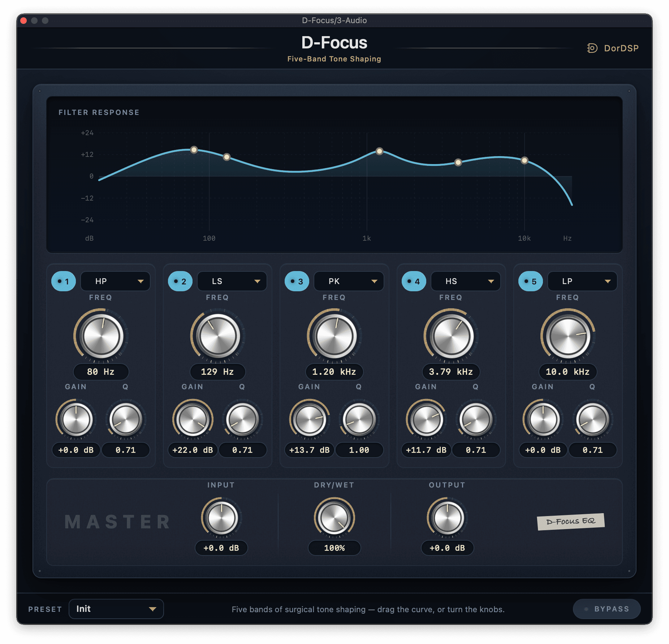Viewport: 669px width, 644px height.
Task: Click band 1 gain value +0.0 dB
Action: [x=76, y=450]
